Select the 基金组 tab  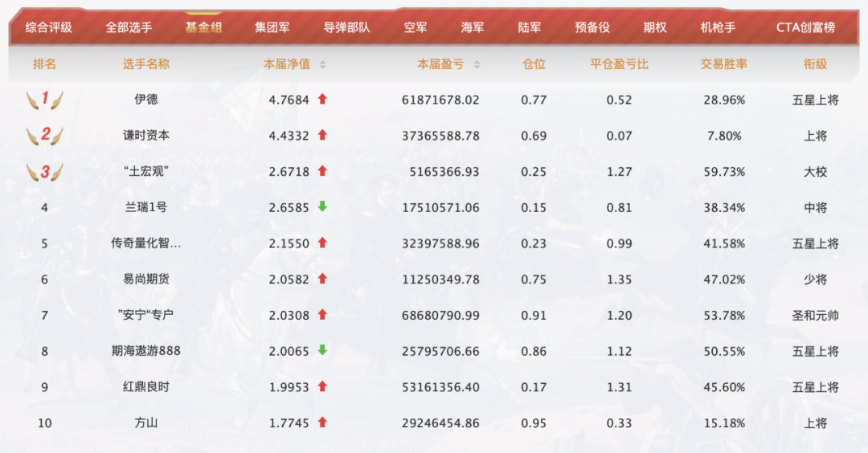click(203, 27)
